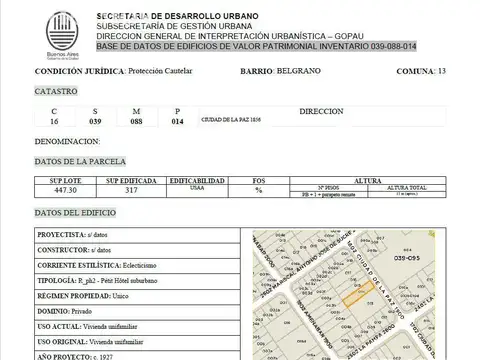Click the 'SUP EDIFICADA' table header
The image size is (480, 360).
coord(131,181)
